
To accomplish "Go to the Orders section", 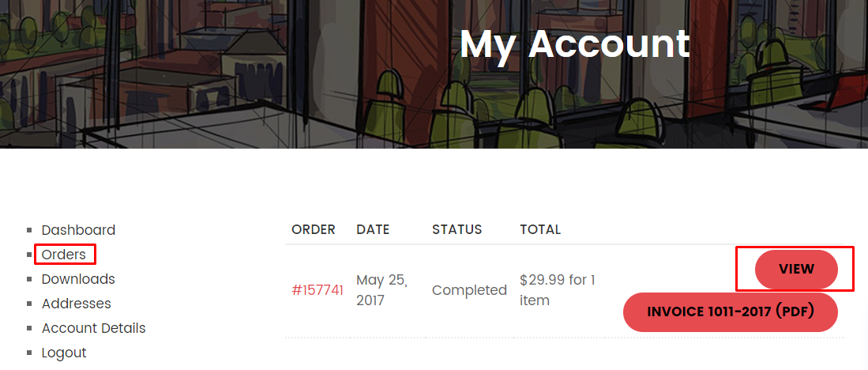I will [x=64, y=255].
